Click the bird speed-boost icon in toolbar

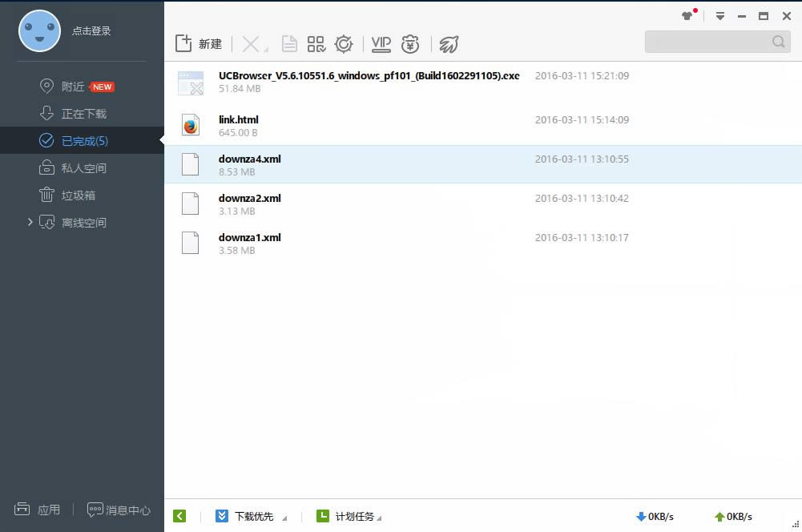pos(449,44)
